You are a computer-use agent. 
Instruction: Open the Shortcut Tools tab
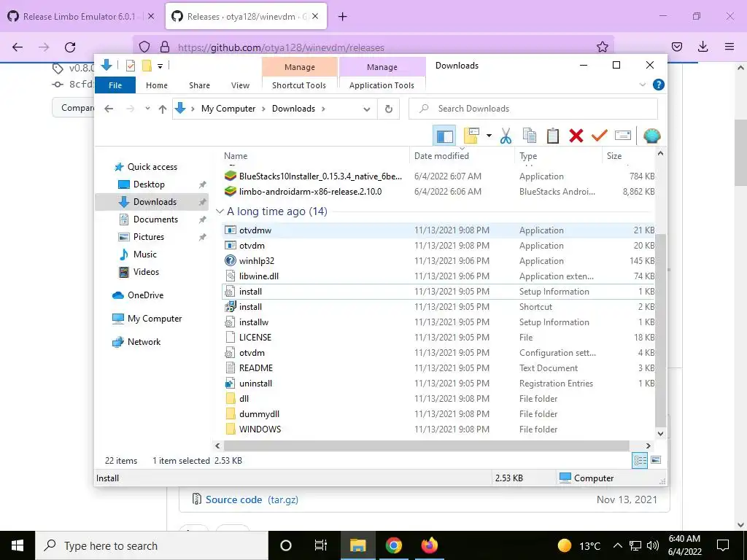click(x=299, y=85)
